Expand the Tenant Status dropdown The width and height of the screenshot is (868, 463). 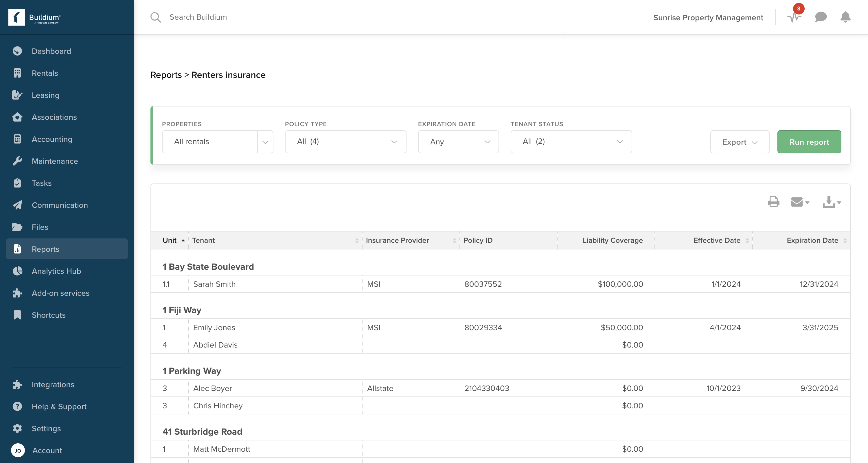pyautogui.click(x=571, y=142)
